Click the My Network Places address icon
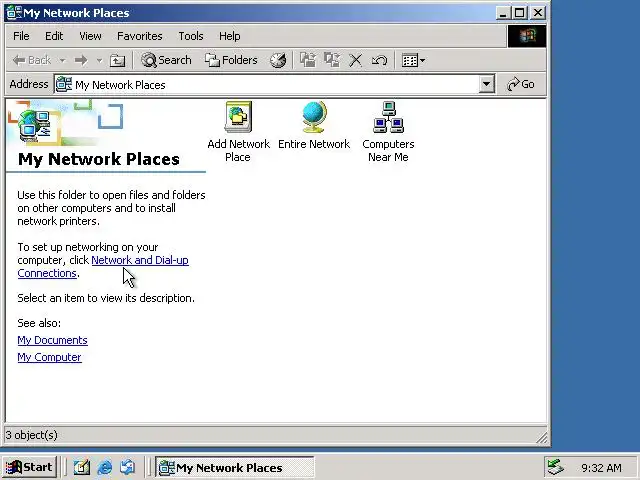Viewport: 640px width, 480px height. coord(64,84)
